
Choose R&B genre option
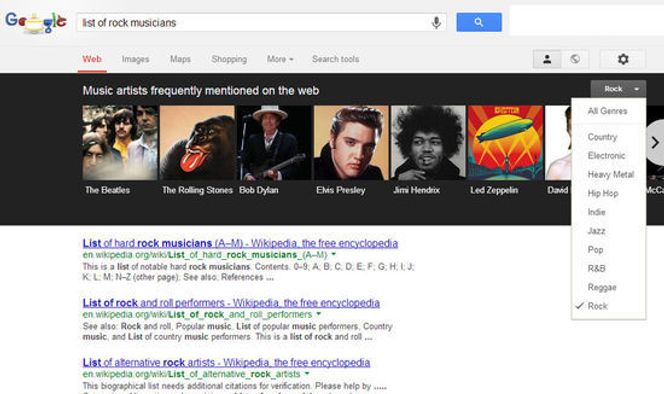tap(609, 268)
